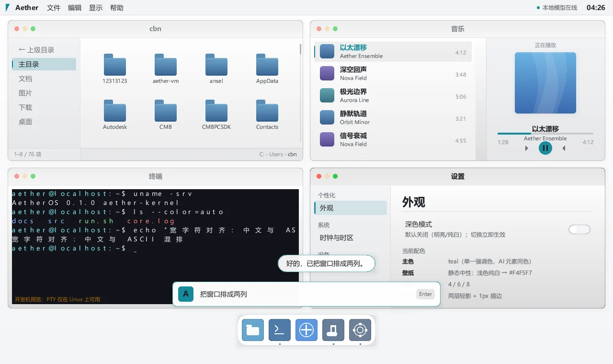The image size is (613, 364).
Task: Click the large album artwork thumbnail
Action: [x=545, y=83]
